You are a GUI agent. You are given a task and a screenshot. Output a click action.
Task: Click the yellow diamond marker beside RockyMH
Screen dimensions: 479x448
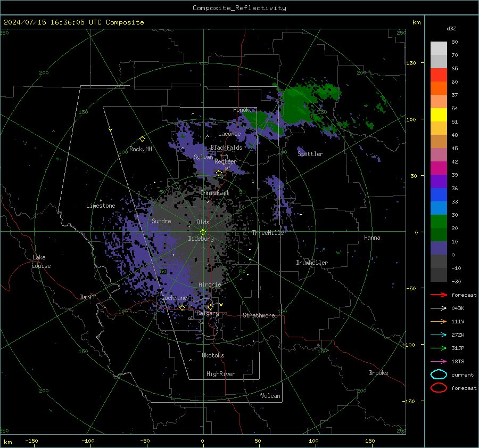(142, 139)
